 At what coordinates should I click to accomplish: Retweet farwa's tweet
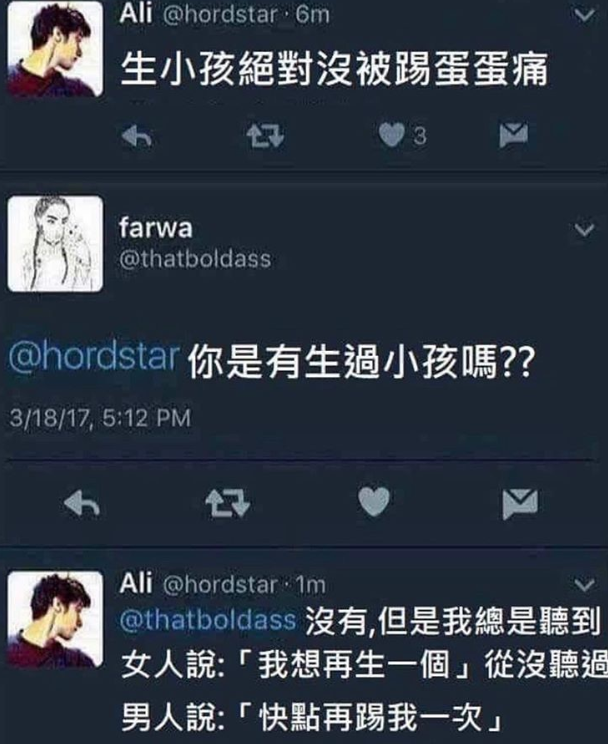tap(227, 503)
